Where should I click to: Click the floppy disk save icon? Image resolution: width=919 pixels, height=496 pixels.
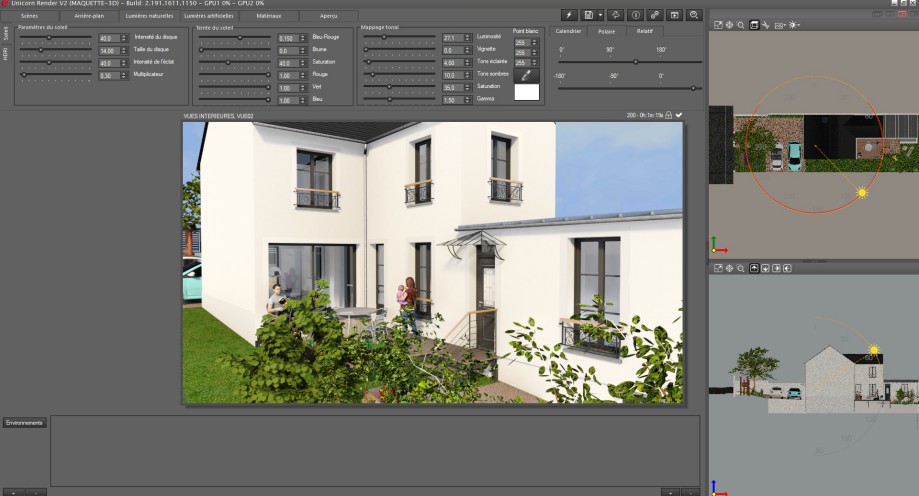tap(589, 15)
